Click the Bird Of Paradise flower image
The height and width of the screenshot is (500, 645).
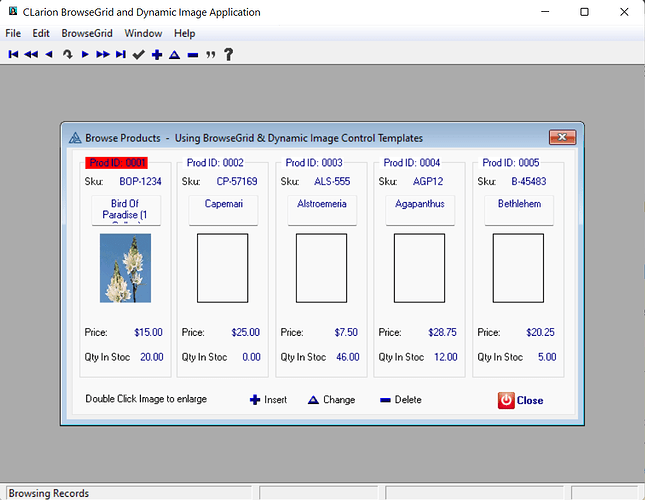(x=126, y=268)
